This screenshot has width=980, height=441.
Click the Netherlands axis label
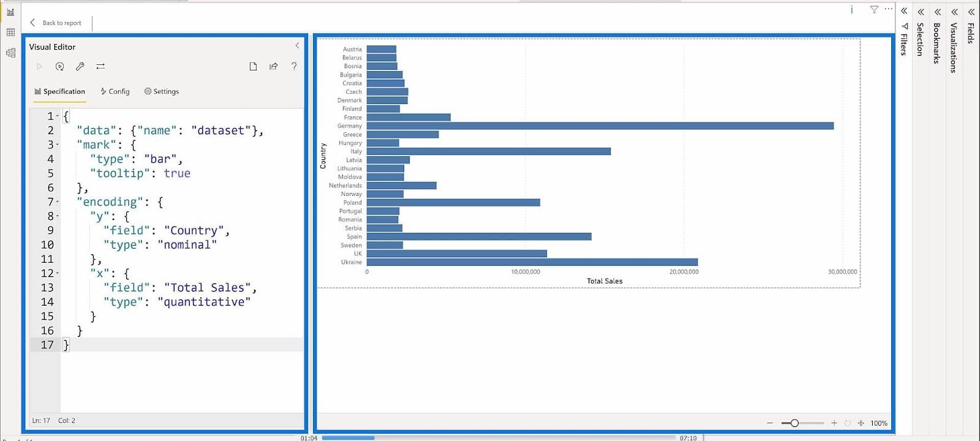[345, 186]
